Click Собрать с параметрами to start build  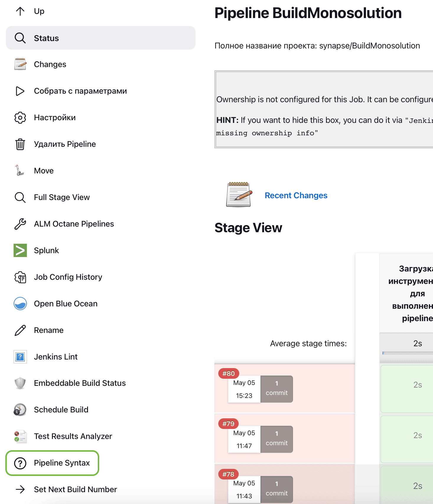(x=80, y=91)
